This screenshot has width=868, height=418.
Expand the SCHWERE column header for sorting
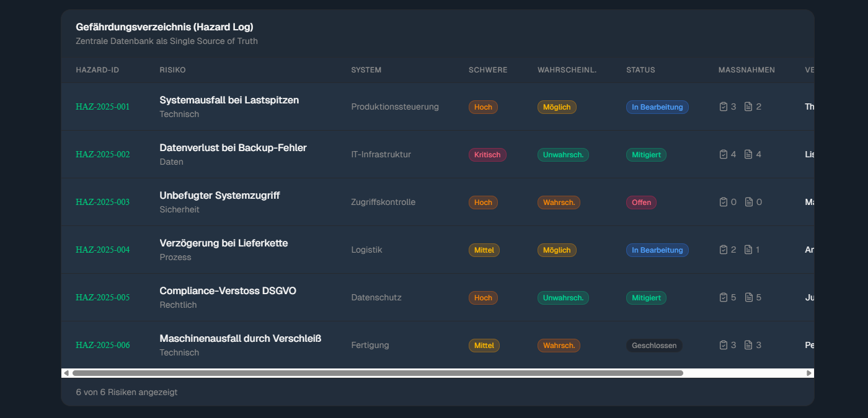click(x=488, y=70)
